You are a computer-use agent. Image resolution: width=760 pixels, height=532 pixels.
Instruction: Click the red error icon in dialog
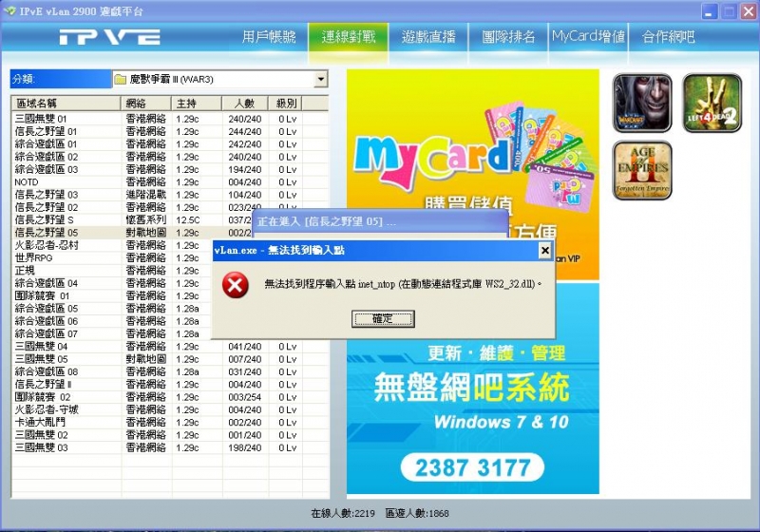(x=236, y=284)
